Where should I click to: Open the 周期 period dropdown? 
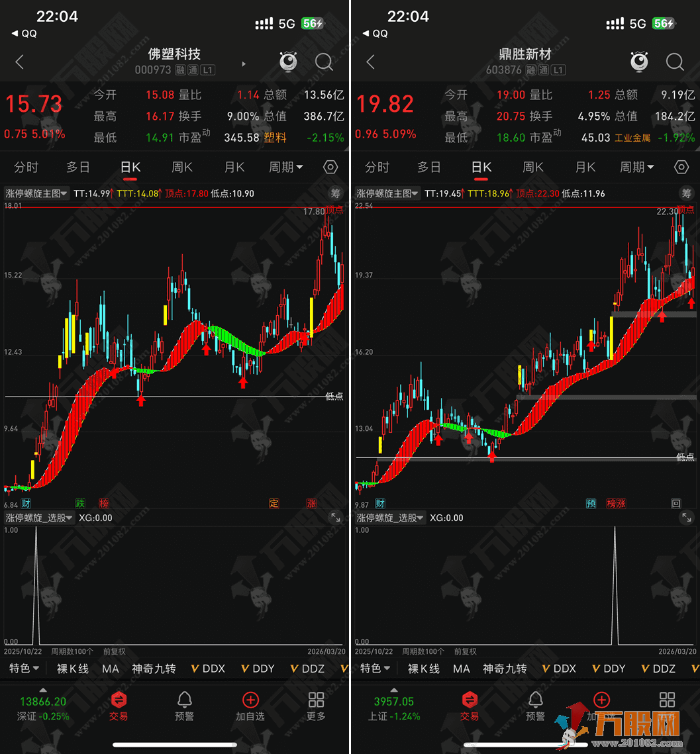(286, 167)
